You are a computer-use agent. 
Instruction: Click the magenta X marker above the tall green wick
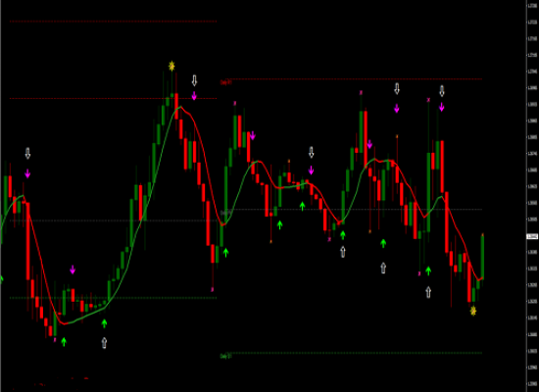(x=428, y=100)
